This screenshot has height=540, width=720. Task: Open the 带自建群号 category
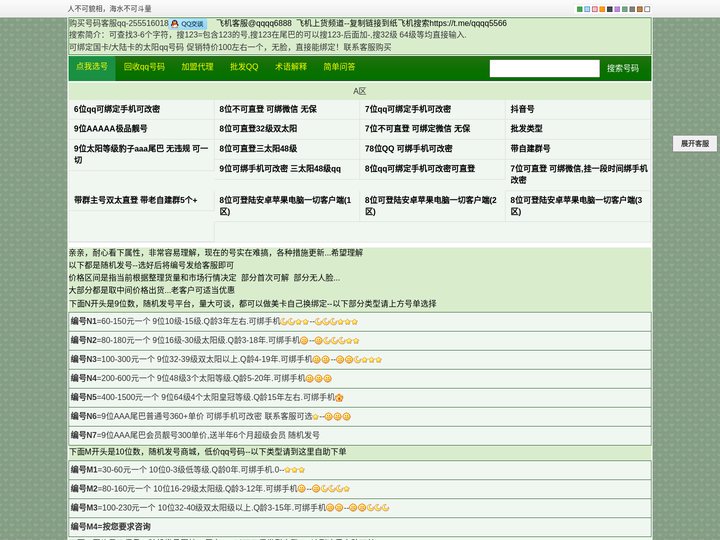(x=530, y=149)
